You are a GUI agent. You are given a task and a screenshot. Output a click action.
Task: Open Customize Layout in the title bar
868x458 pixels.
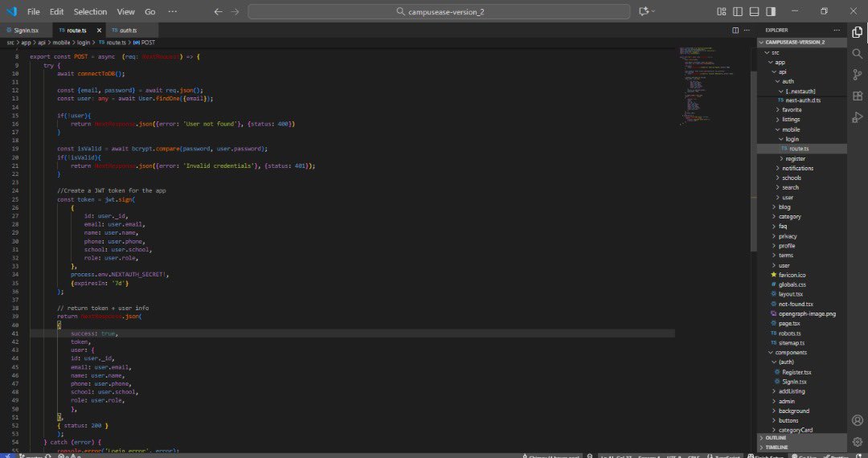[x=721, y=11]
